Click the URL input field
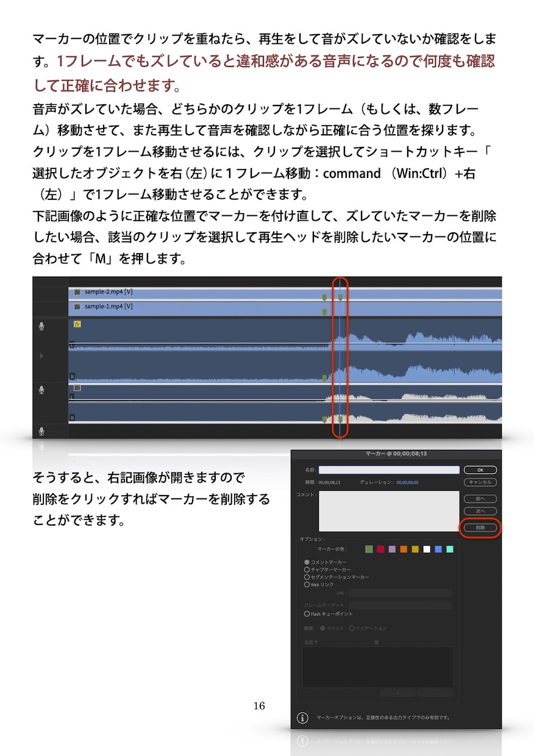Viewport: 534px width, 756px height. pyautogui.click(x=400, y=593)
